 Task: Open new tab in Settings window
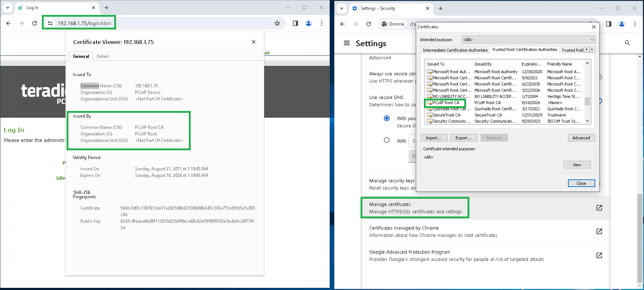click(x=441, y=8)
